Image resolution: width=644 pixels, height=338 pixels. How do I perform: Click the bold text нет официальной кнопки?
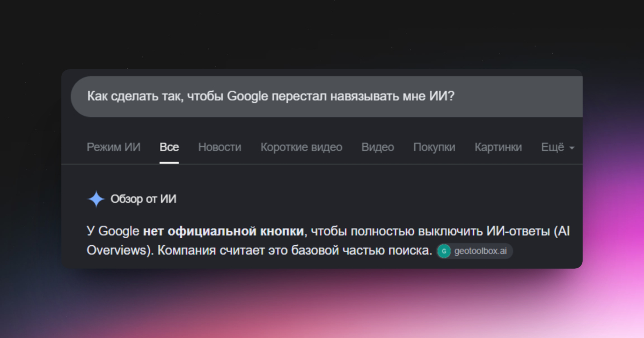point(224,232)
